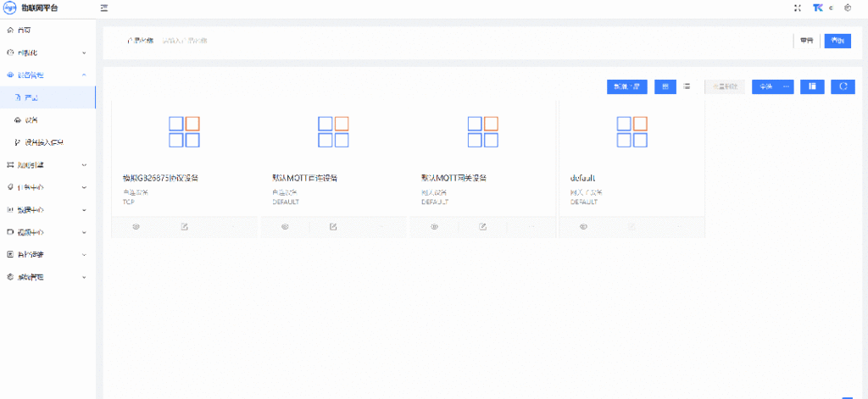The image size is (868, 399).
Task: Click the platform logo in the header
Action: coord(8,8)
